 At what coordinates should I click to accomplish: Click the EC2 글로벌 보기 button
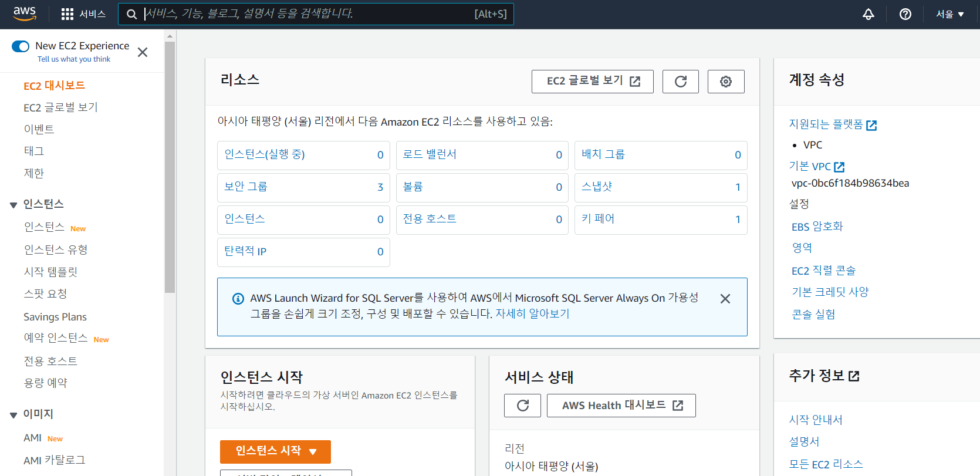pyautogui.click(x=593, y=82)
